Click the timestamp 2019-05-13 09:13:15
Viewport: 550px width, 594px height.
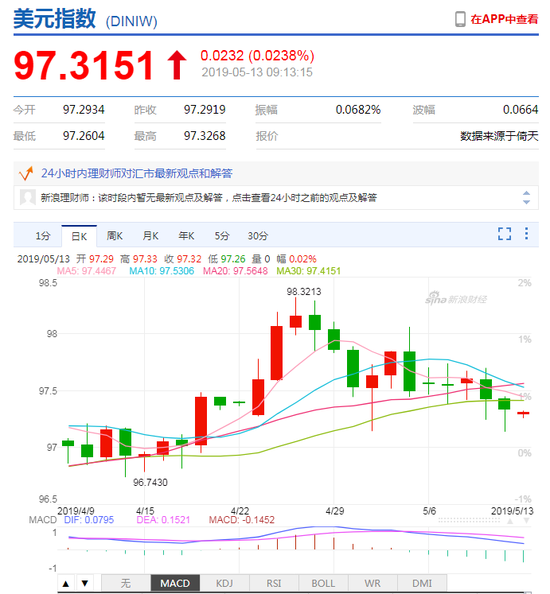tap(257, 72)
